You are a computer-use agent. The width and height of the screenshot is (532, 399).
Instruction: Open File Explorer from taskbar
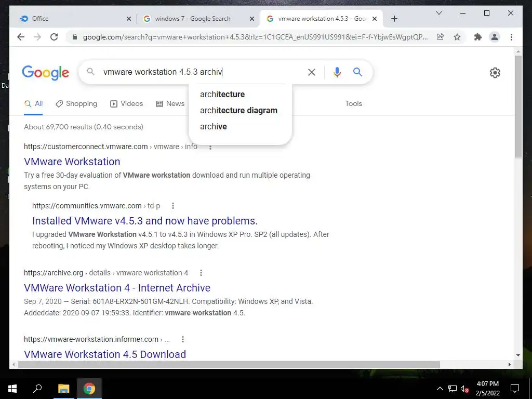coord(63,389)
